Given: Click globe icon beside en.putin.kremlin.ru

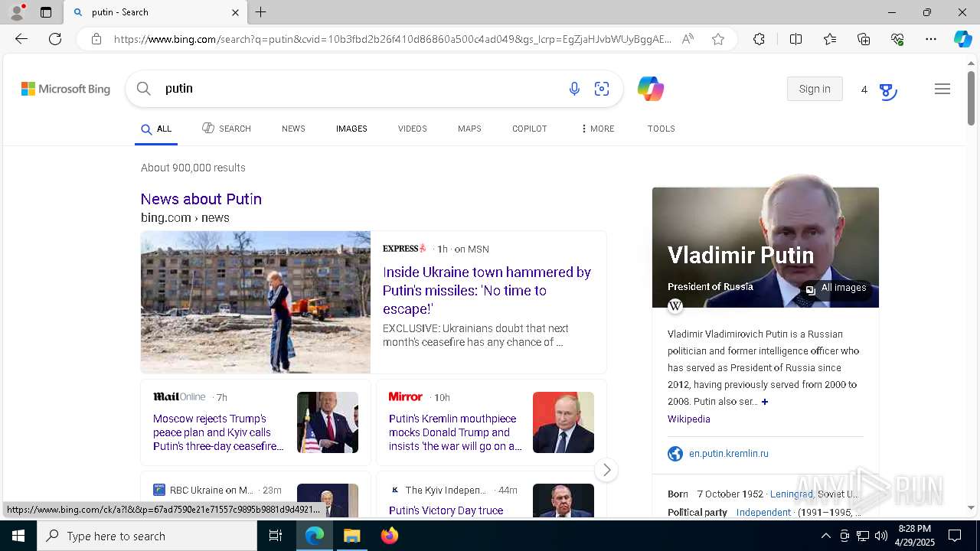Looking at the screenshot, I should coord(675,454).
